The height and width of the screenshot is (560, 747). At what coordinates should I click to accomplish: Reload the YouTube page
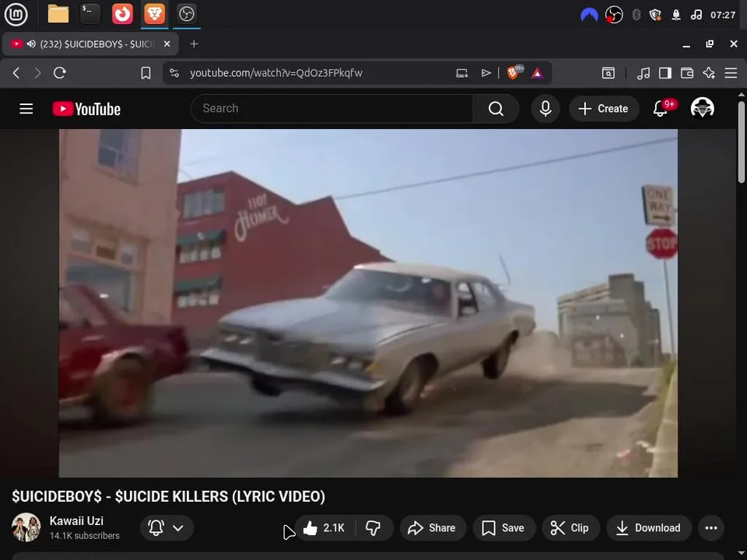coord(60,73)
